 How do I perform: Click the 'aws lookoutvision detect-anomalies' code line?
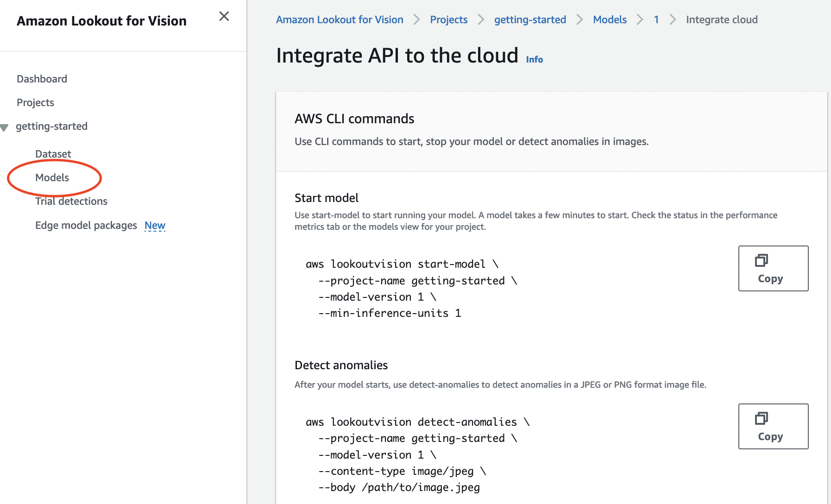(417, 422)
